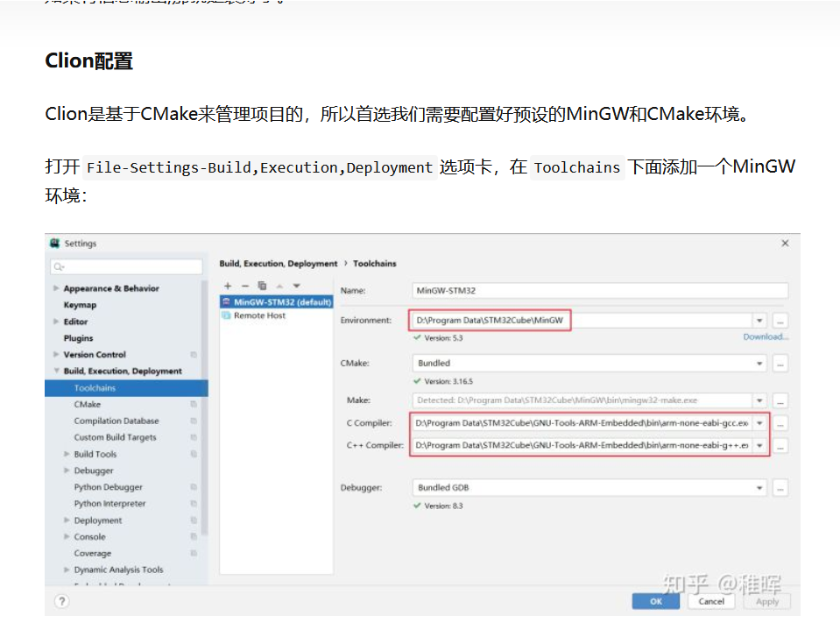Viewport: 840px width, 637px height.
Task: Add a new toolchain with plus icon
Action: click(228, 287)
